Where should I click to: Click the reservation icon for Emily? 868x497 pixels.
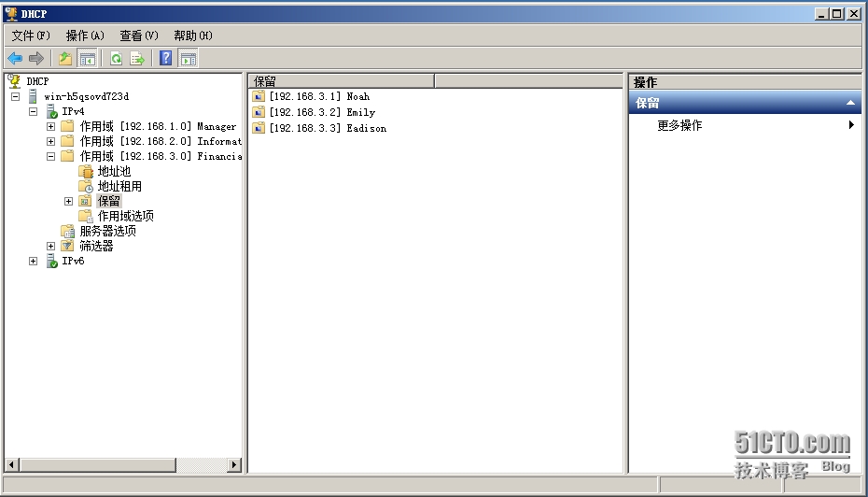pyautogui.click(x=259, y=112)
